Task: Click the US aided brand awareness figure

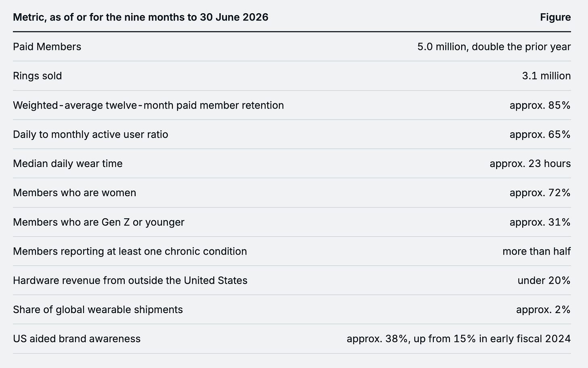Action: tap(459, 339)
